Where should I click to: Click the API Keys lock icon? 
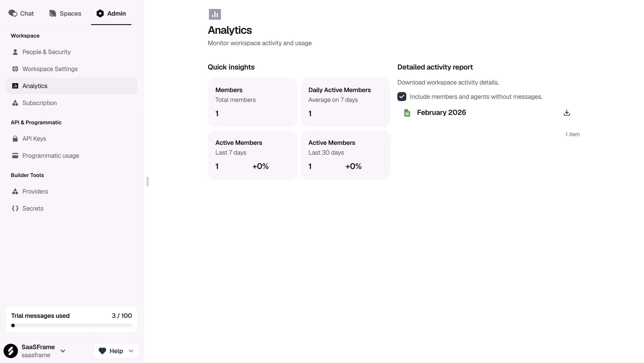tap(15, 139)
